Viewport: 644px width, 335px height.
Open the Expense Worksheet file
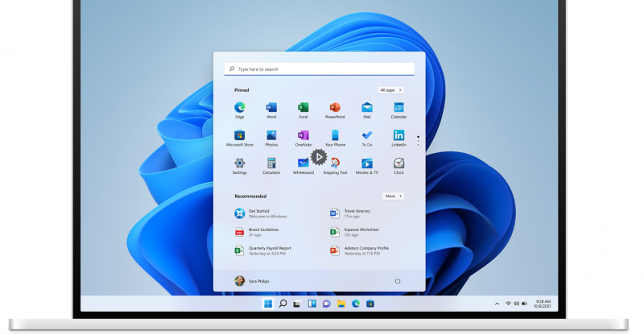click(354, 232)
